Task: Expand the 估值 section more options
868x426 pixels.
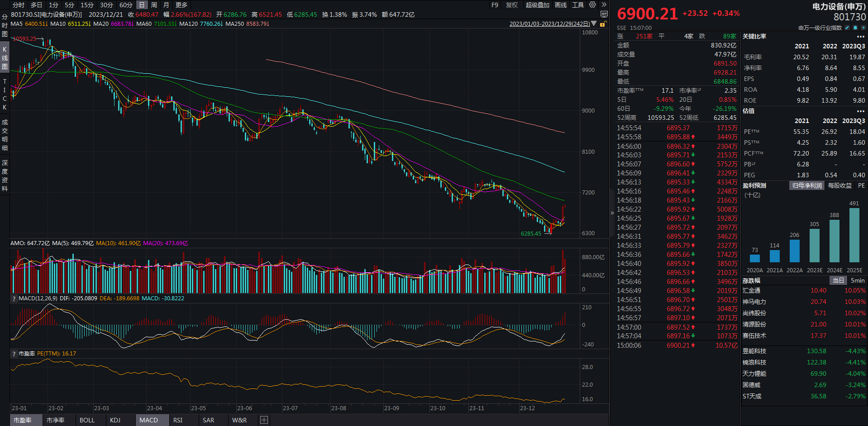Action: (x=860, y=111)
